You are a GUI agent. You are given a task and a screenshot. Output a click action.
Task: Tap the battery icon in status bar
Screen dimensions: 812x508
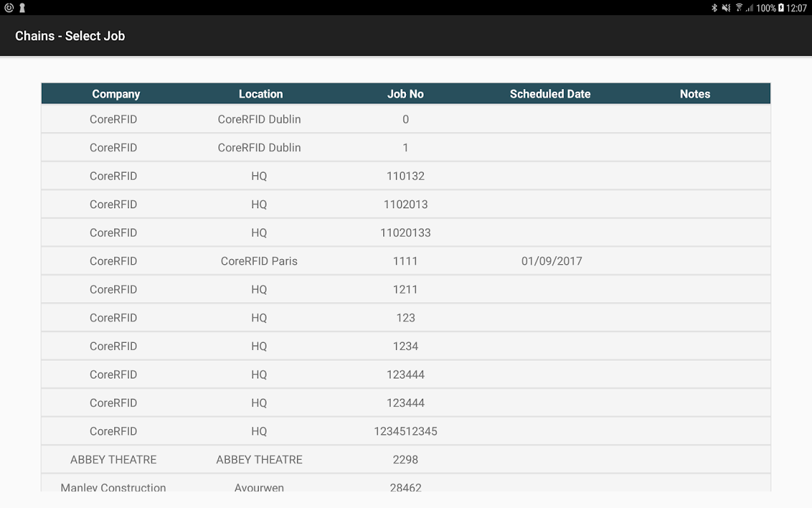coord(781,8)
